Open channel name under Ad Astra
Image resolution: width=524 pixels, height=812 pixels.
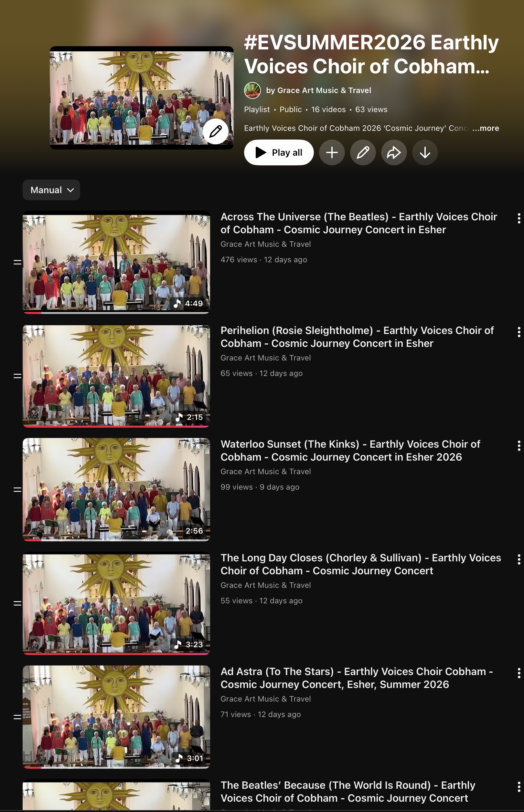265,699
